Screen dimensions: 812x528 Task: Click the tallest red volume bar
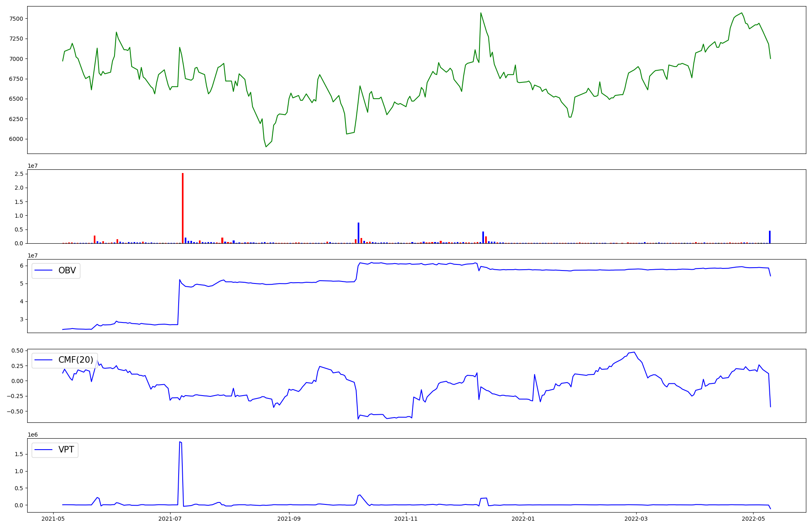point(183,208)
